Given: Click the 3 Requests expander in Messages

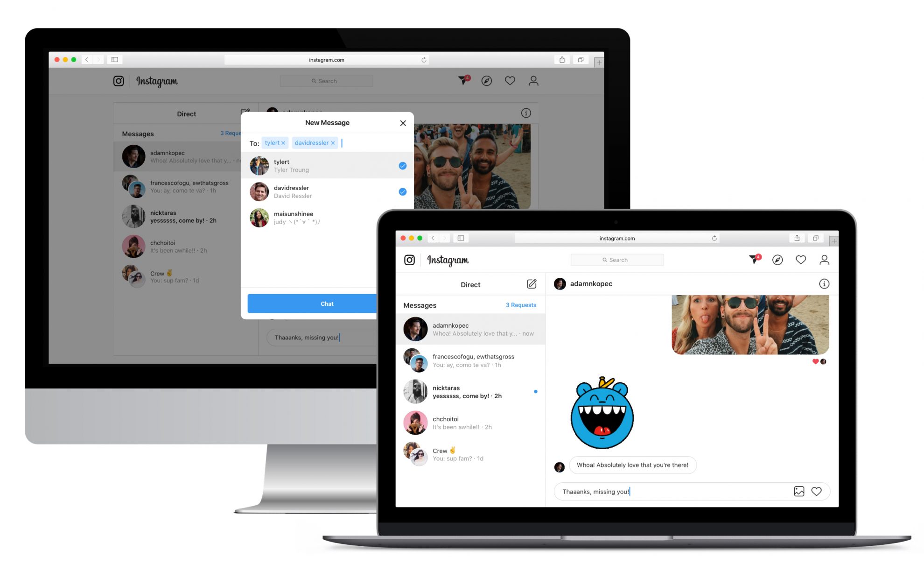Looking at the screenshot, I should 522,305.
